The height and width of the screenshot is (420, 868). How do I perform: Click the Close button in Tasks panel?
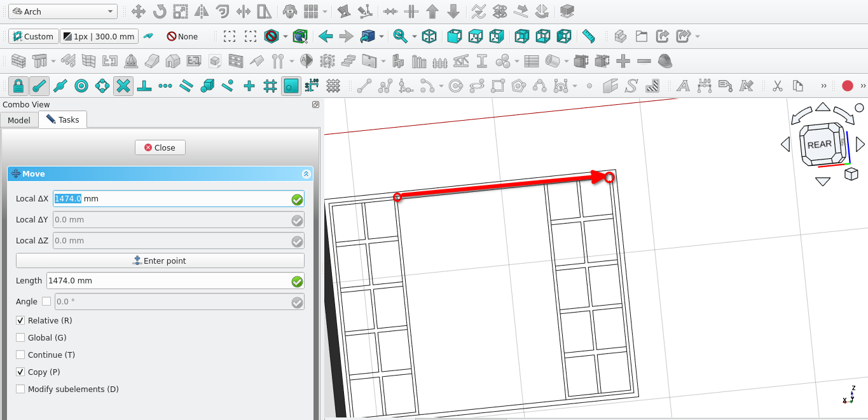coord(160,147)
